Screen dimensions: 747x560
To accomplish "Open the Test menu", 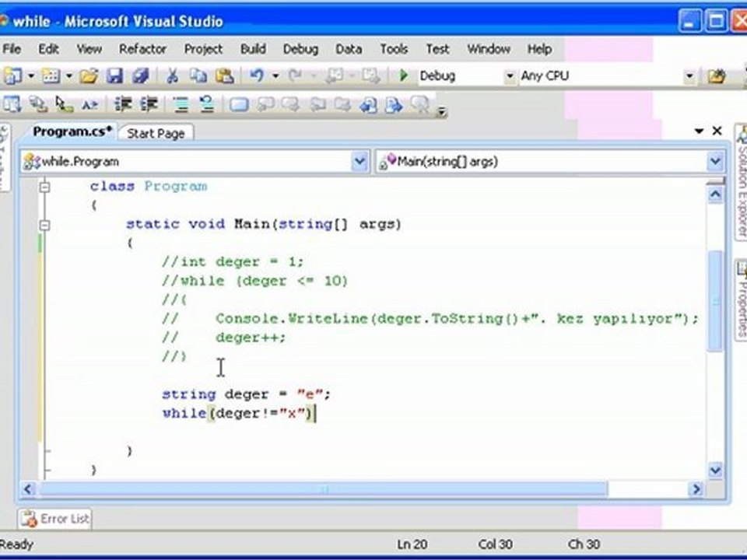I will pyautogui.click(x=437, y=49).
